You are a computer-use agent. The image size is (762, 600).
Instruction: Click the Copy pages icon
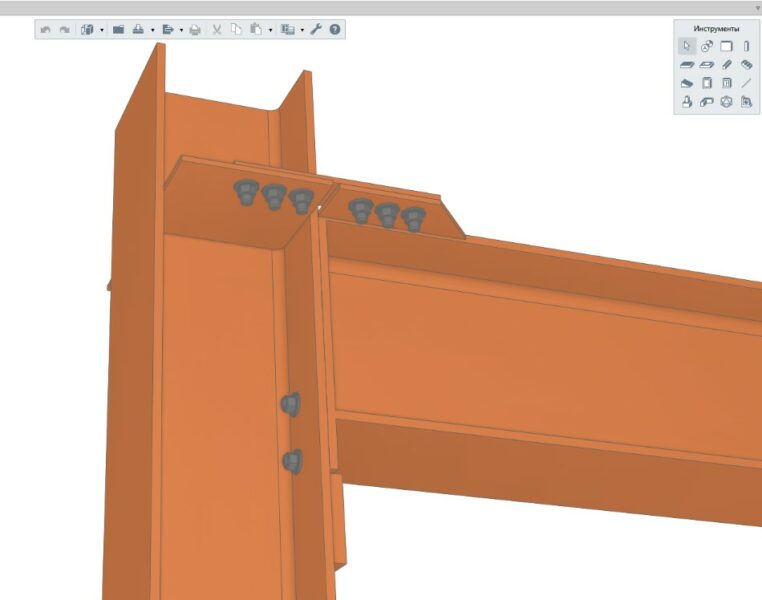236,30
